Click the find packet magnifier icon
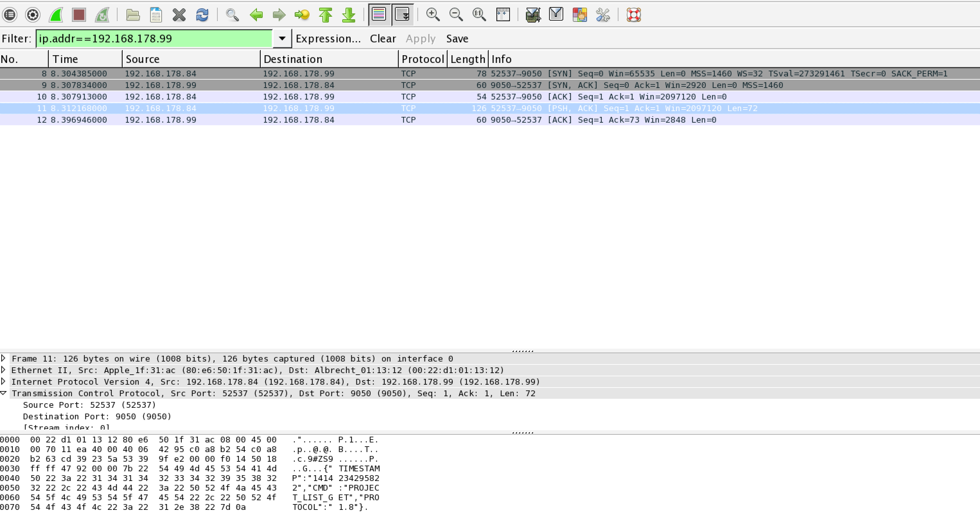The width and height of the screenshot is (980, 524). (x=232, y=15)
